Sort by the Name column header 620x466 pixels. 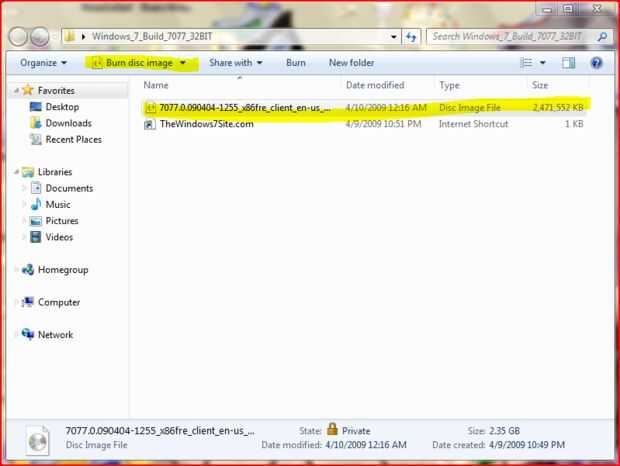156,85
